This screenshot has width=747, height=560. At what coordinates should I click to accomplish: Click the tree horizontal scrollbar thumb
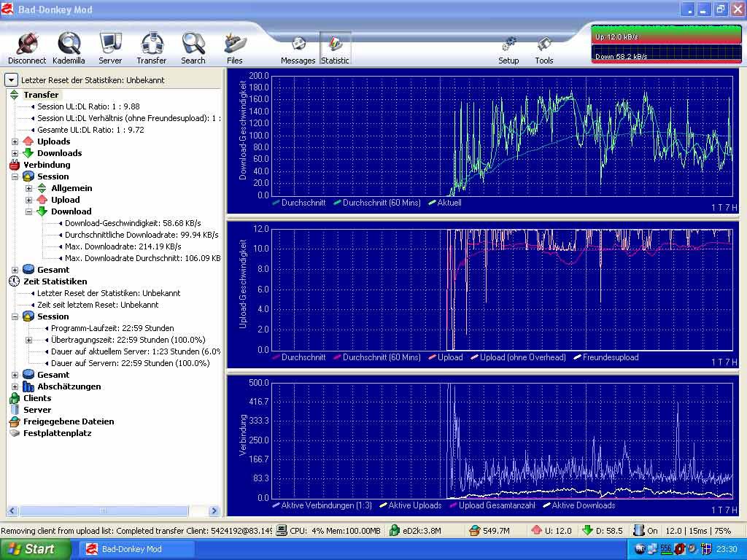[103, 510]
